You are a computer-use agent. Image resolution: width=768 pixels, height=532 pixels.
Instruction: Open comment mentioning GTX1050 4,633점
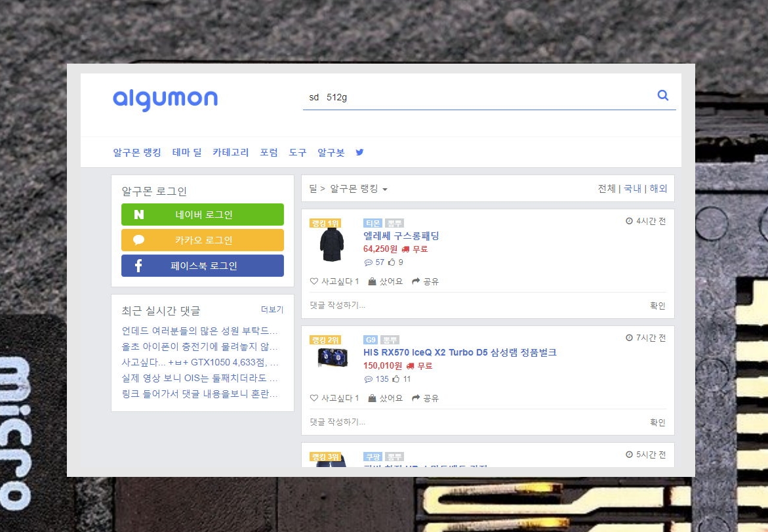pyautogui.click(x=200, y=362)
